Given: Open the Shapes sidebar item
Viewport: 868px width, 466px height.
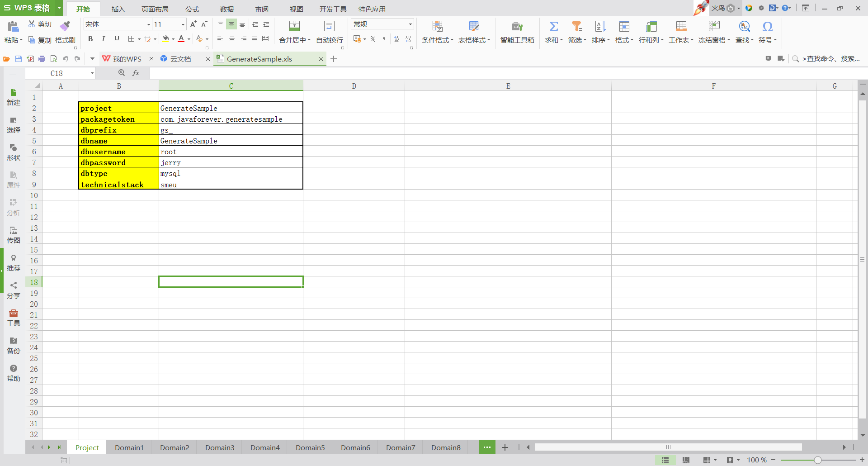Looking at the screenshot, I should 14,152.
